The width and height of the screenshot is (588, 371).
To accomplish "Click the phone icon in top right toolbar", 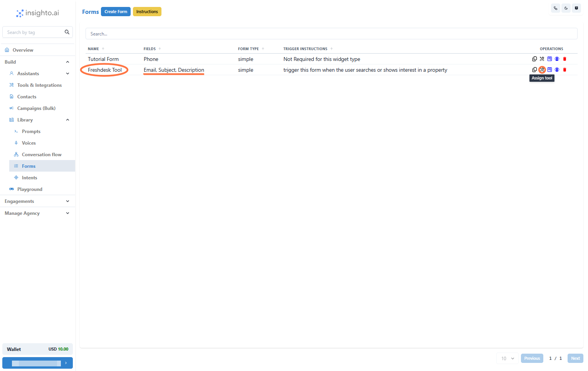I will point(555,8).
